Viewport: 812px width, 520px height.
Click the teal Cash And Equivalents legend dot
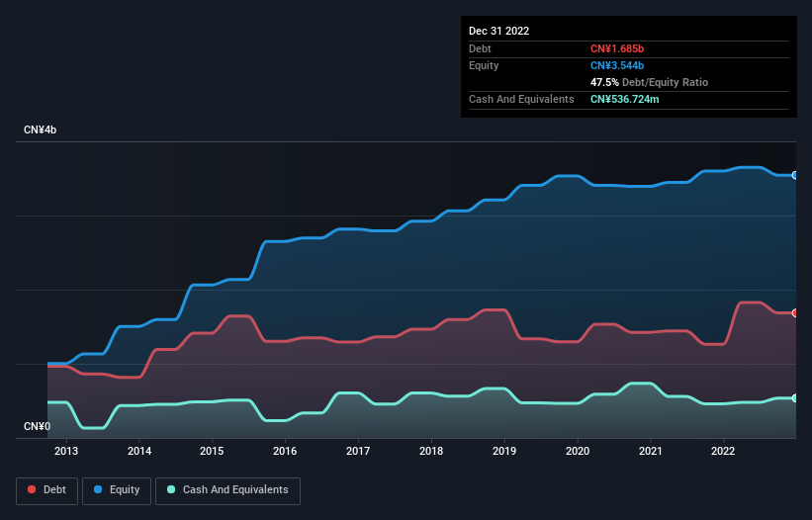pyautogui.click(x=171, y=489)
